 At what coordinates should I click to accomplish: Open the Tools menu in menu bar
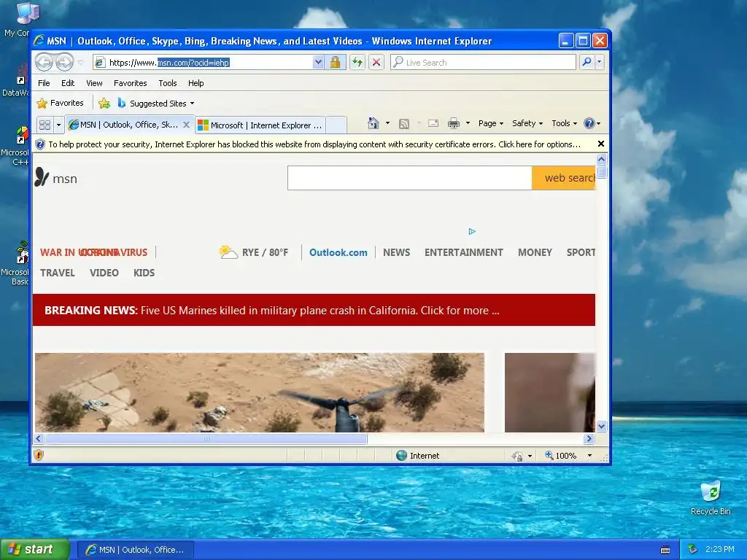(x=168, y=83)
